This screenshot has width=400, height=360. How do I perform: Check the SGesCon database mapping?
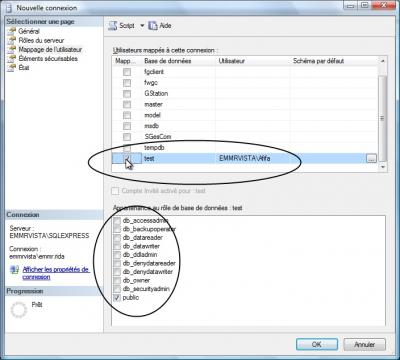pyautogui.click(x=127, y=137)
